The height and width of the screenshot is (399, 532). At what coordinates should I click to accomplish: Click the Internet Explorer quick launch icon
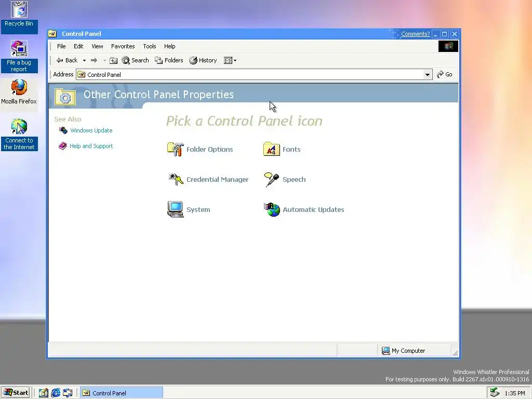(x=55, y=393)
